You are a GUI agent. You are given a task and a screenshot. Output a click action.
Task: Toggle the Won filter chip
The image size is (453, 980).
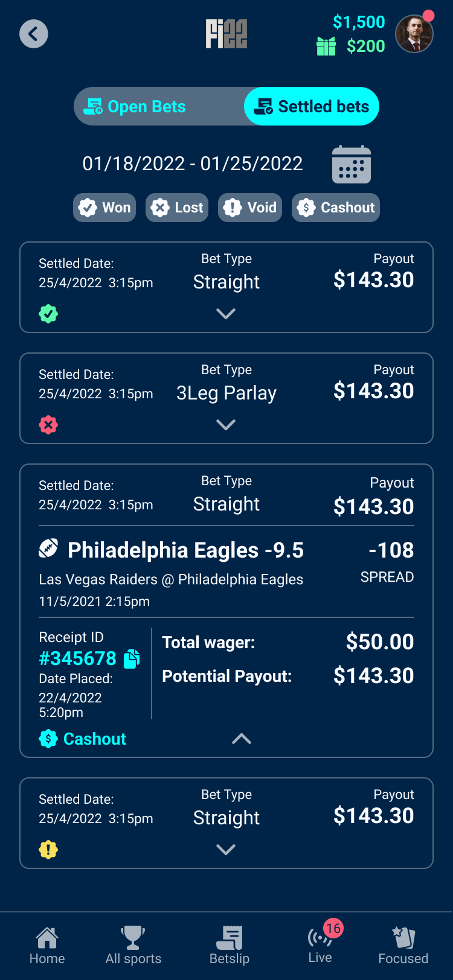click(x=104, y=208)
